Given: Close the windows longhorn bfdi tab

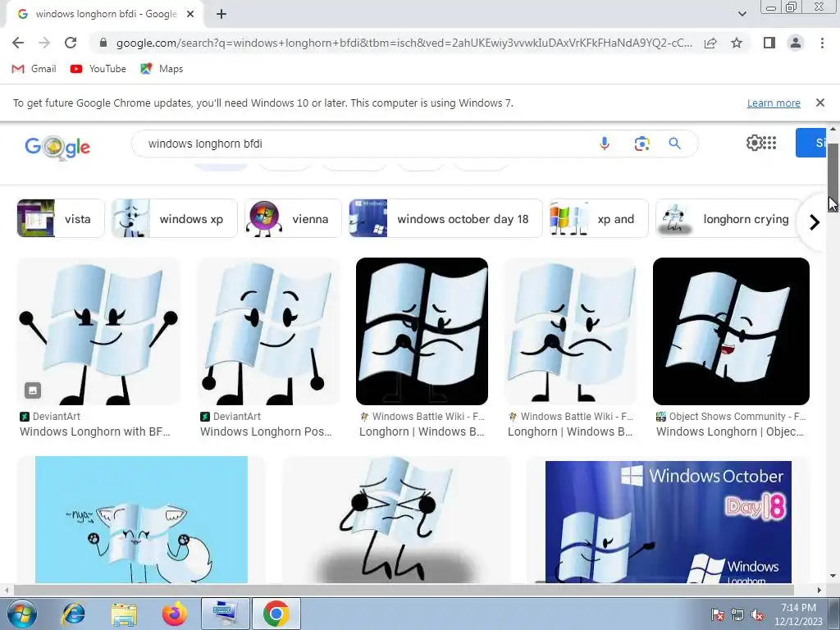Looking at the screenshot, I should tap(190, 14).
